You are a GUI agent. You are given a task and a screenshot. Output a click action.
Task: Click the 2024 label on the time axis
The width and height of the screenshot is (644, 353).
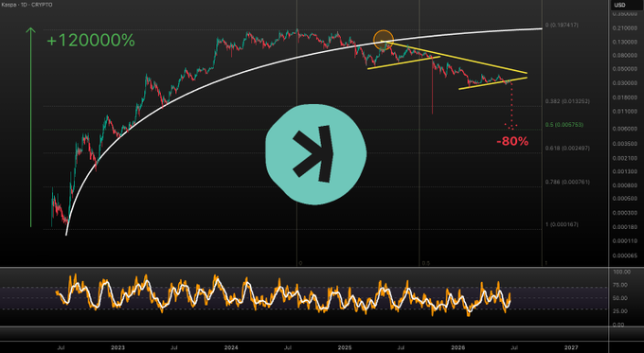click(231, 347)
